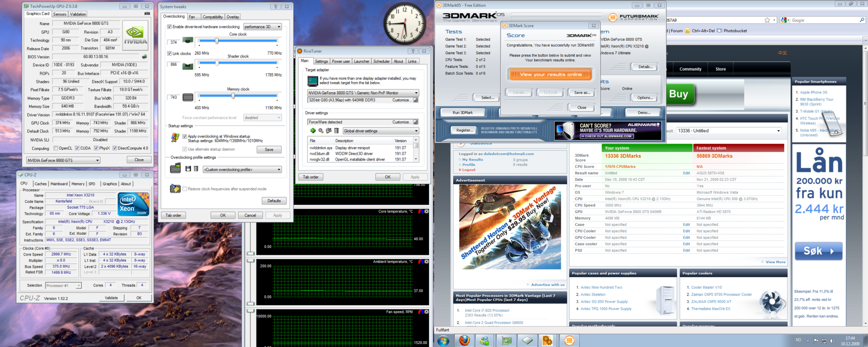
Task: Open the Google search engine selector dropdown
Action: (785, 20)
